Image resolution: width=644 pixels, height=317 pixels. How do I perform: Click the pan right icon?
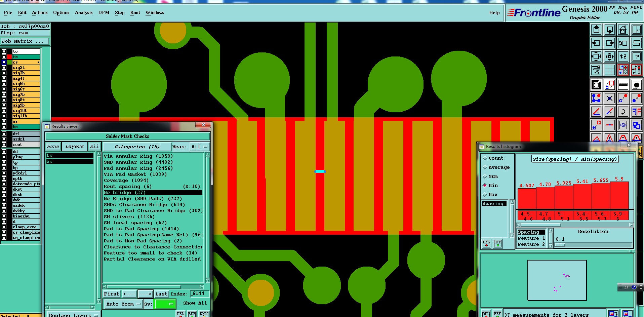point(610,43)
